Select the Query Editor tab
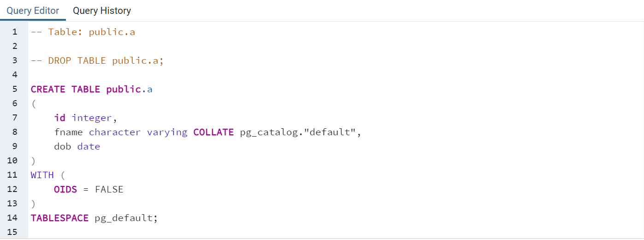Image resolution: width=644 pixels, height=240 pixels. point(33,11)
